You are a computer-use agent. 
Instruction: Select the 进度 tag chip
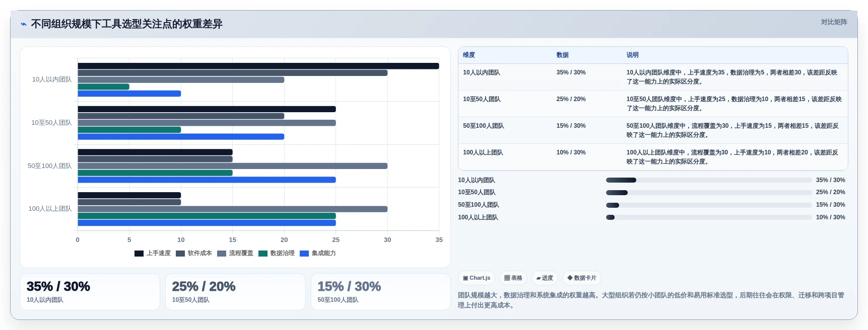545,278
